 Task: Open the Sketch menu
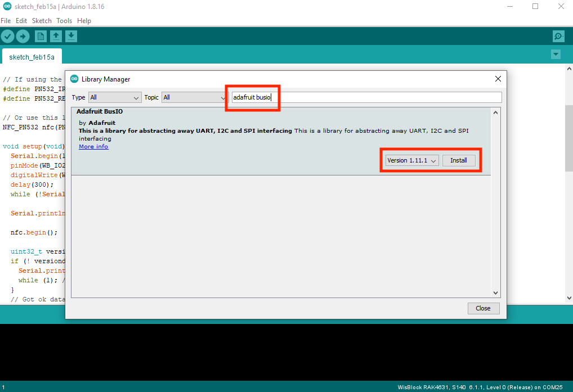(x=42, y=21)
